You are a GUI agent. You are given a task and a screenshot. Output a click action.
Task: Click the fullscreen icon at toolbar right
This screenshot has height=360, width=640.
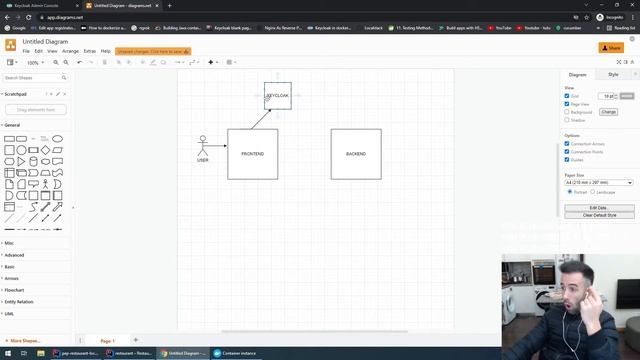pos(619,62)
